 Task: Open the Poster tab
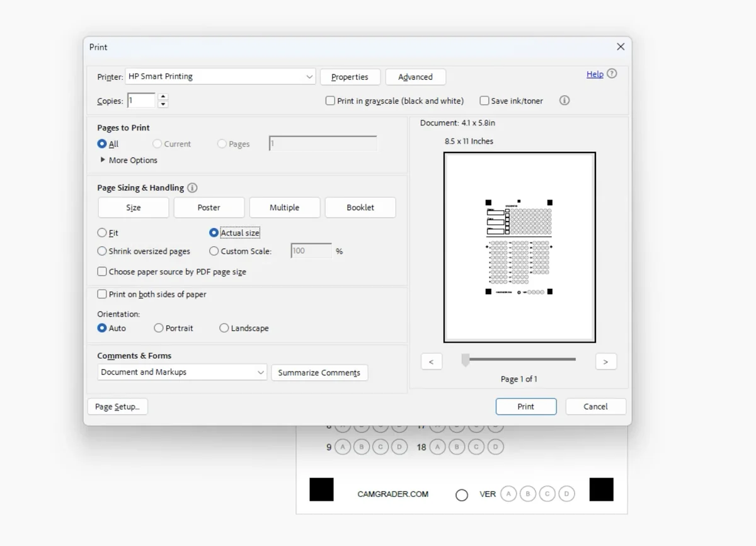click(209, 207)
